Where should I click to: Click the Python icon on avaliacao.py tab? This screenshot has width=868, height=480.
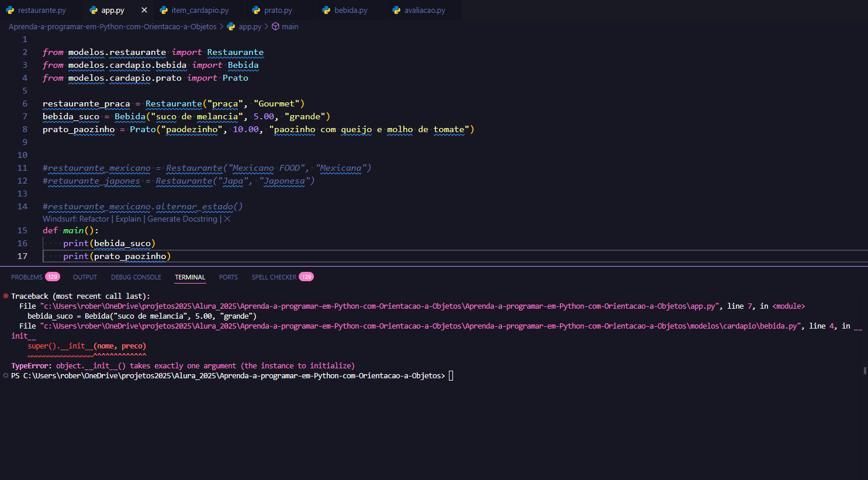pos(396,10)
